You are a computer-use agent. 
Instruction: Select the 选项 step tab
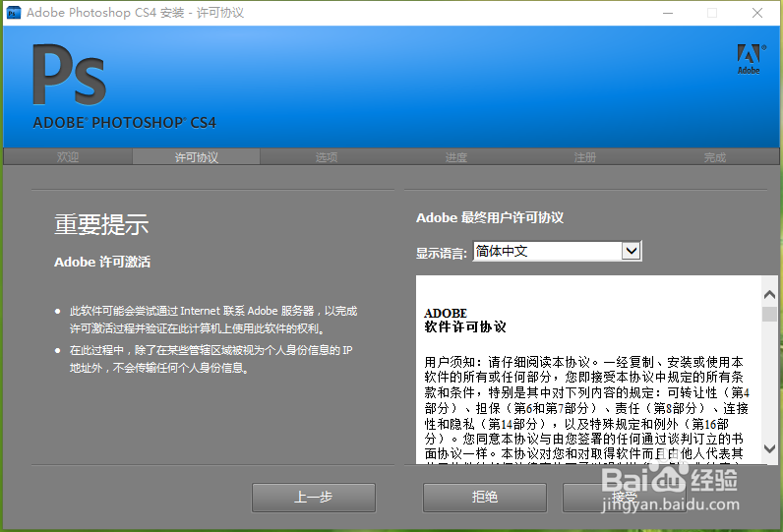pos(326,157)
